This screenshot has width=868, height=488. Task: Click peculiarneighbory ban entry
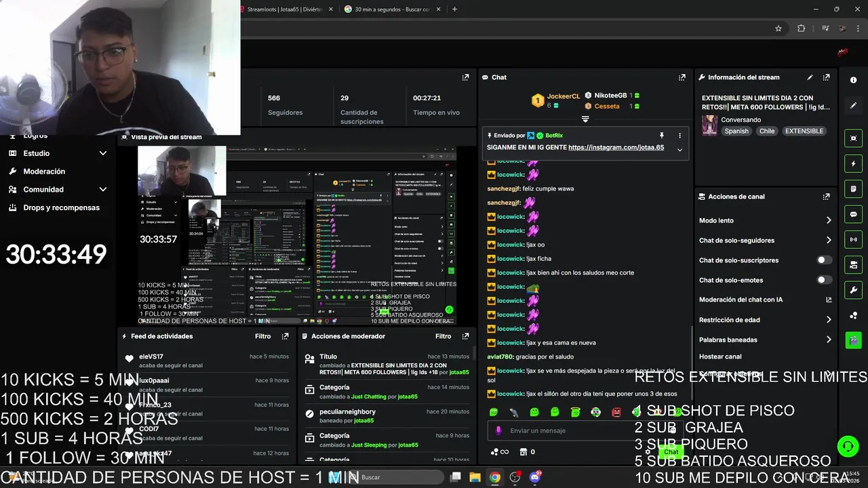(385, 415)
